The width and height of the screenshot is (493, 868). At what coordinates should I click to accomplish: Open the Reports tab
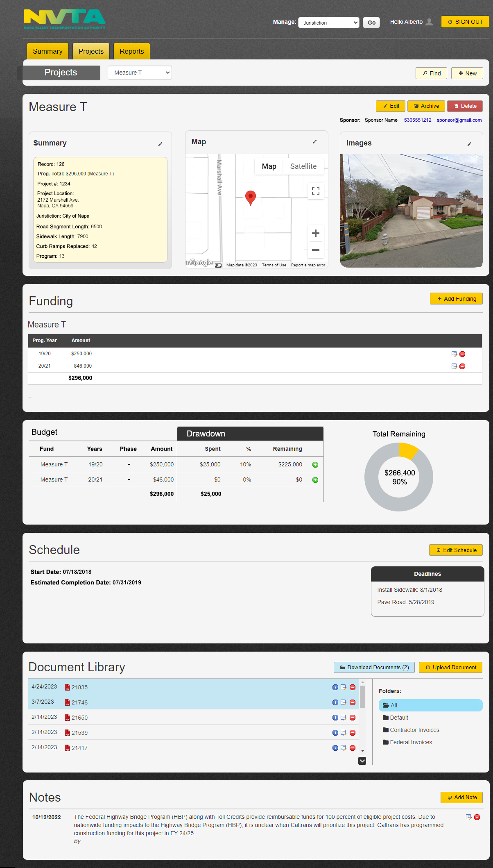[x=131, y=51]
